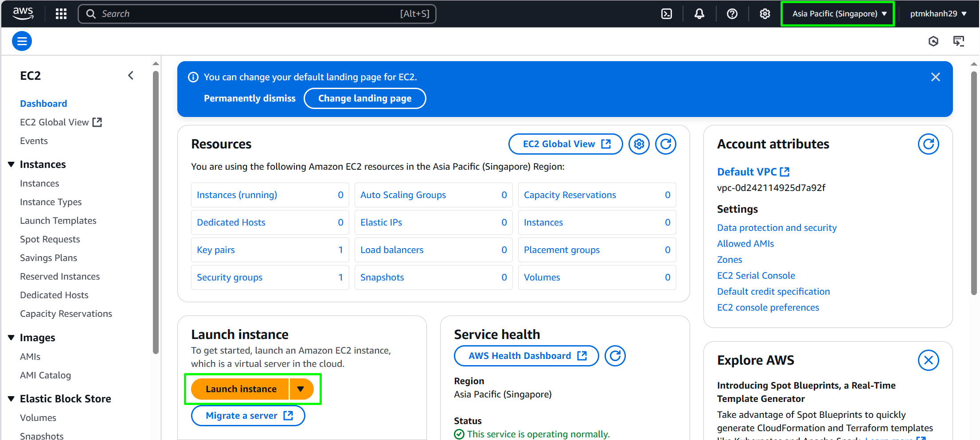Open the help question mark menu
Screen dimensions: 980x440
tap(732, 14)
